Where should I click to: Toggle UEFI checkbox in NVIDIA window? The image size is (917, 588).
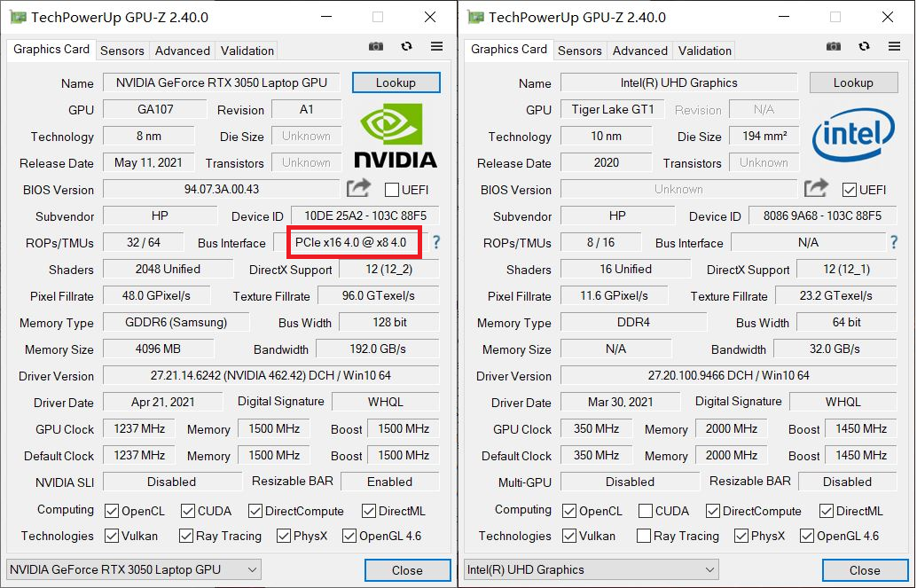point(392,190)
